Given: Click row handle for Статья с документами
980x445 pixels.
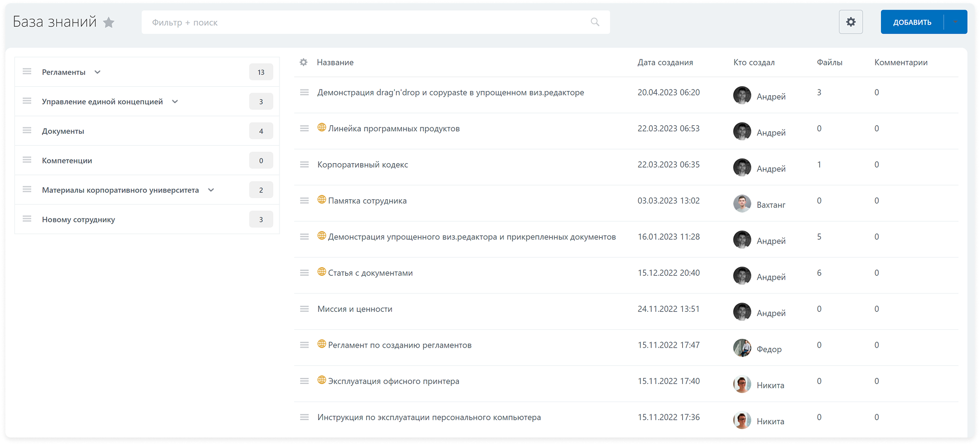Looking at the screenshot, I should [304, 273].
